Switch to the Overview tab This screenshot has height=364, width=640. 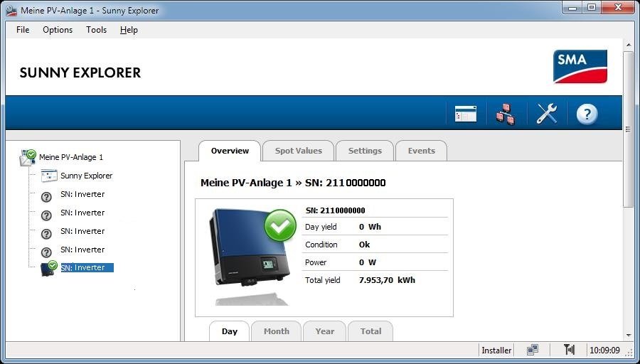click(x=230, y=151)
